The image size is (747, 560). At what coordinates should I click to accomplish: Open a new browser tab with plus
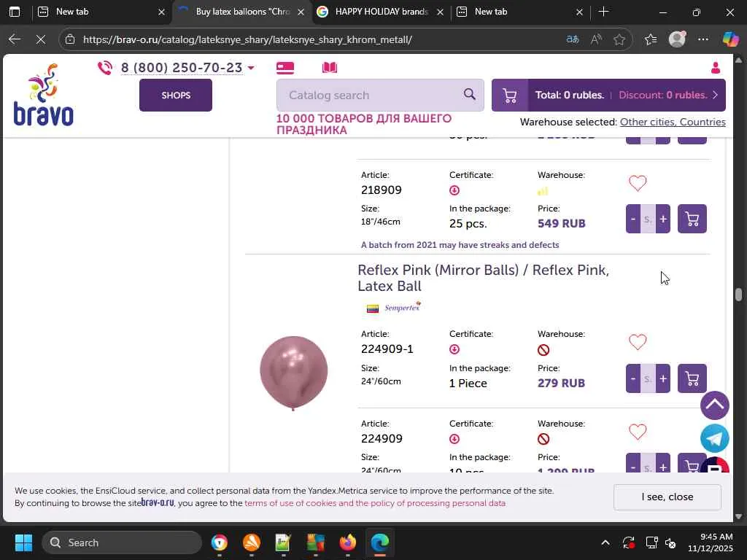point(603,12)
